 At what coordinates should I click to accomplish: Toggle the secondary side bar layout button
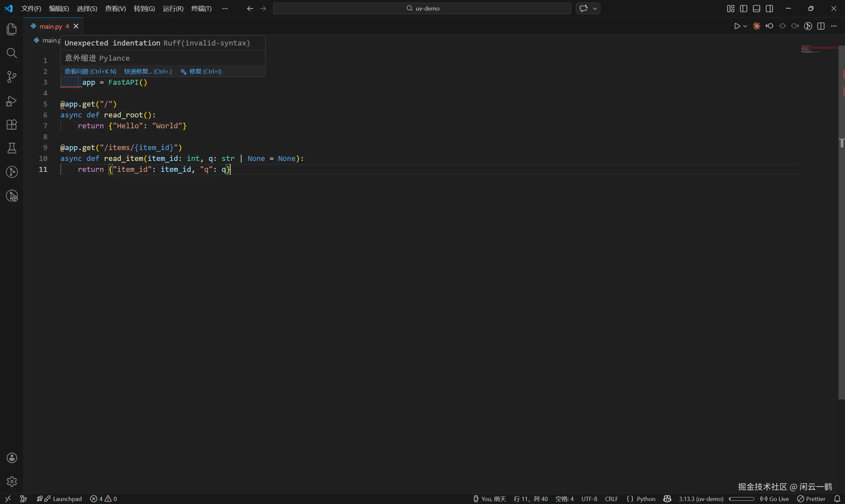769,9
